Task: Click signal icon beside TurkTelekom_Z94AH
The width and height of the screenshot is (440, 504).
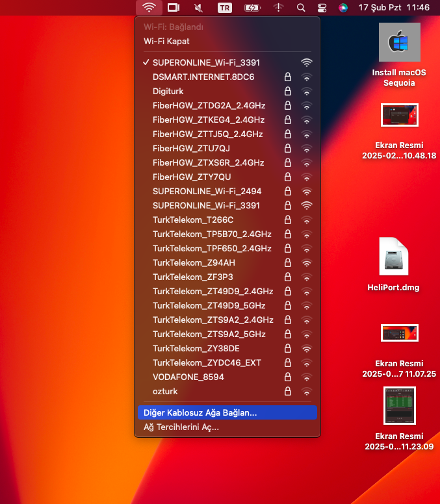Action: (307, 263)
